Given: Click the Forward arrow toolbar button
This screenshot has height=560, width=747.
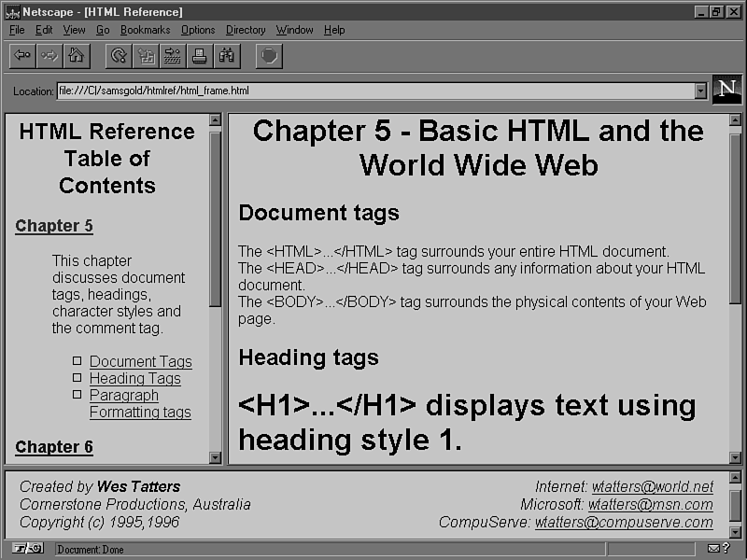Looking at the screenshot, I should (x=49, y=56).
